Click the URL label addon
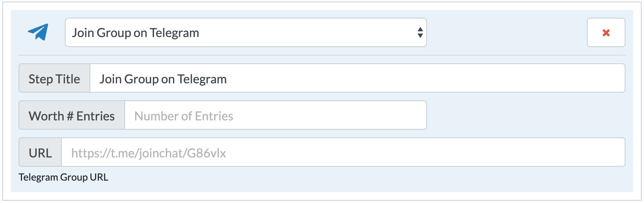 point(40,152)
